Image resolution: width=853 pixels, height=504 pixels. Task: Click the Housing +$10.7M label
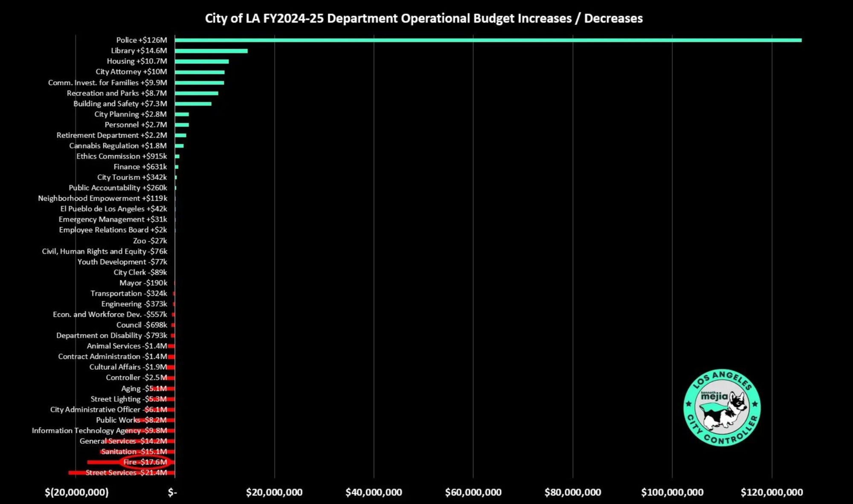coord(137,61)
